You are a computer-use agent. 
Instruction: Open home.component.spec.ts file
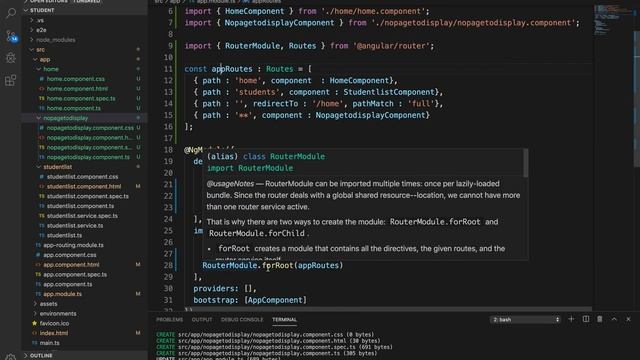click(x=81, y=98)
